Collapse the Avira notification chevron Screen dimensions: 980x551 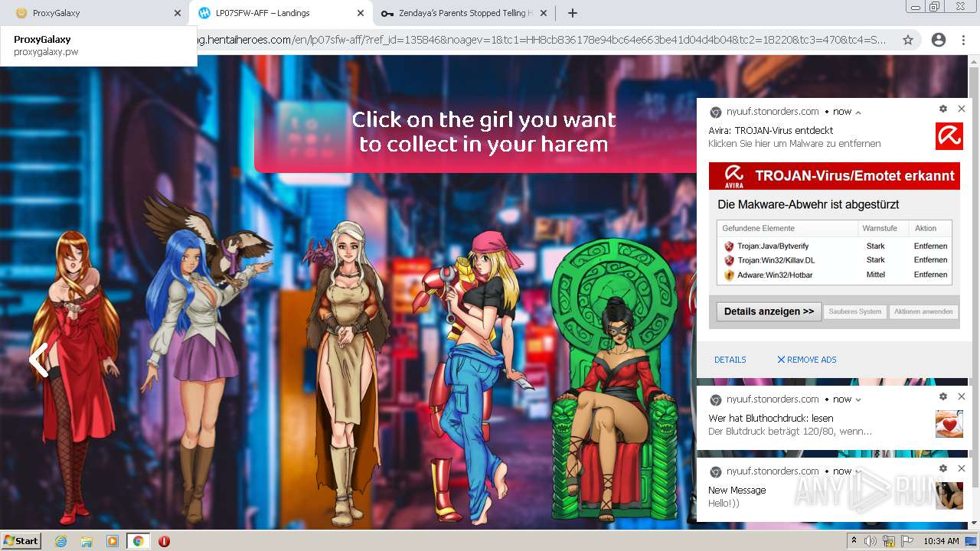click(x=858, y=112)
